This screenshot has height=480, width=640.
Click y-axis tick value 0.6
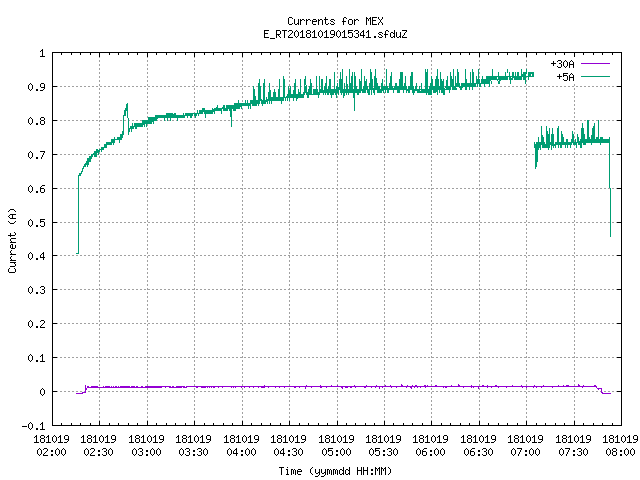[x=36, y=189]
